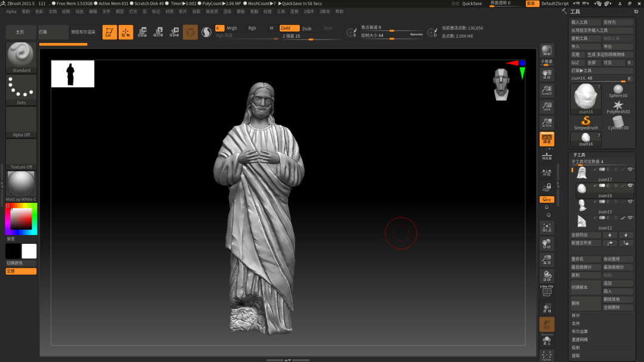The width and height of the screenshot is (644, 362).
Task: Click the 重命名 (Rename) button
Action: click(586, 259)
